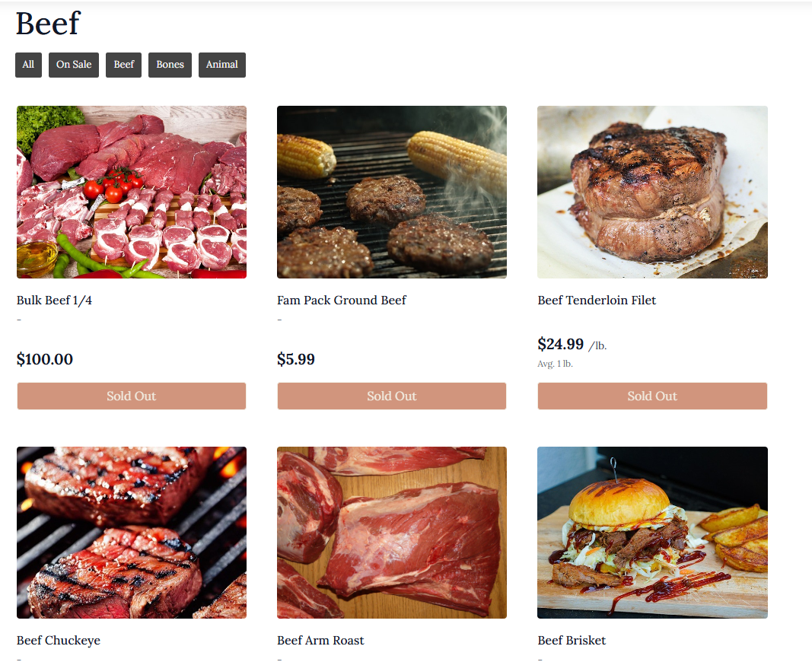
Task: Open the Fam Pack Ground Beef title
Action: (x=342, y=301)
